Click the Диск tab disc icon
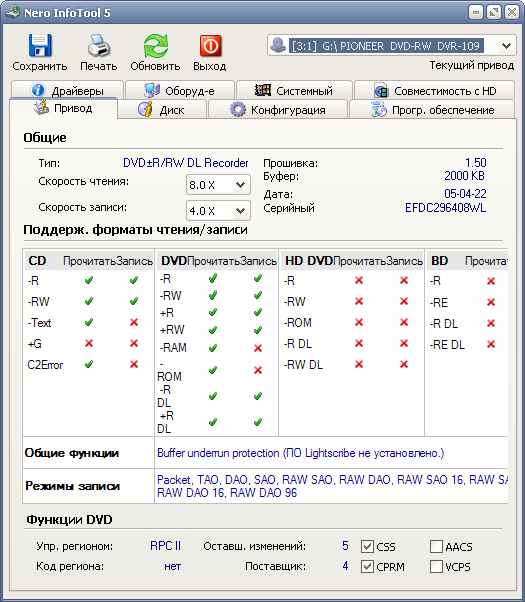The image size is (525, 602). [145, 109]
